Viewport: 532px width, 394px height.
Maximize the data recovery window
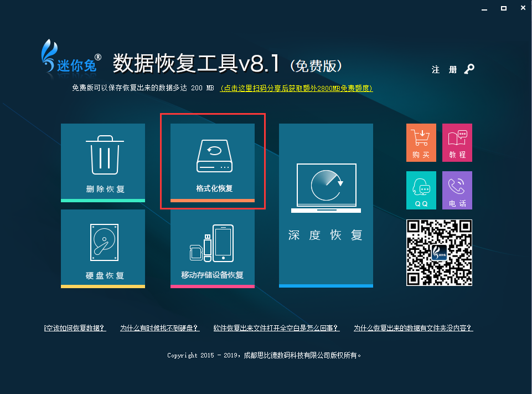pos(504,8)
